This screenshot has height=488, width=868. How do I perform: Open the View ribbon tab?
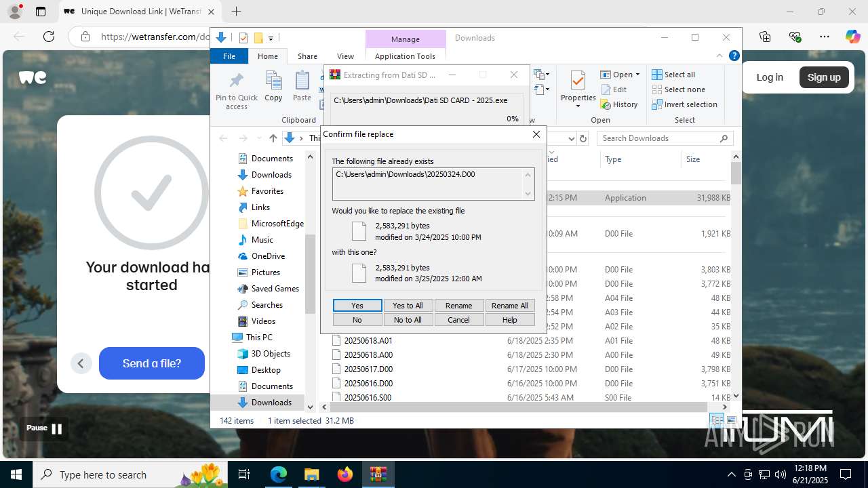pos(345,56)
